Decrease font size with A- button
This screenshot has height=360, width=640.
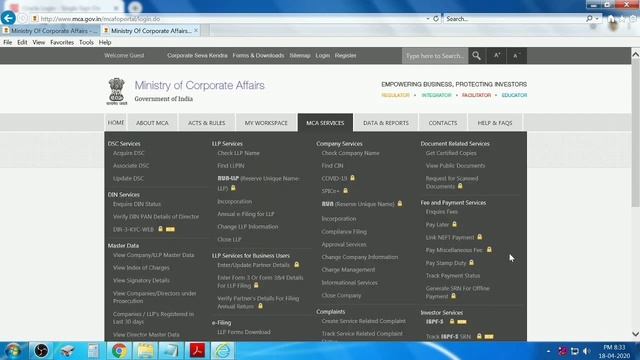click(x=516, y=56)
